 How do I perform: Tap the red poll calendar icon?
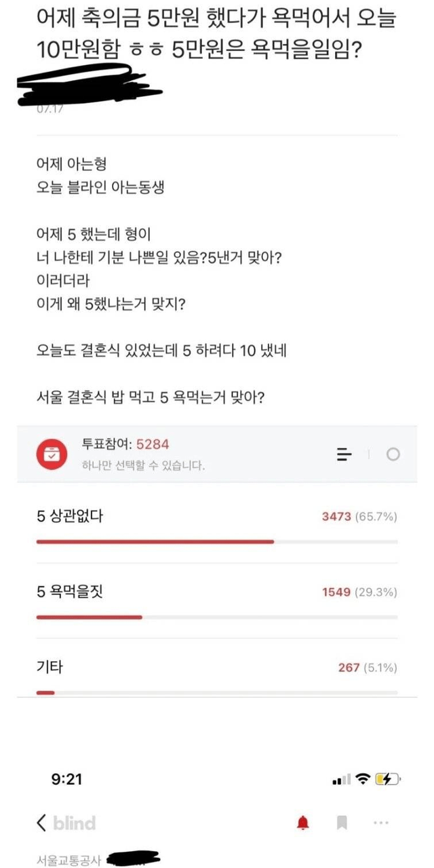(52, 455)
